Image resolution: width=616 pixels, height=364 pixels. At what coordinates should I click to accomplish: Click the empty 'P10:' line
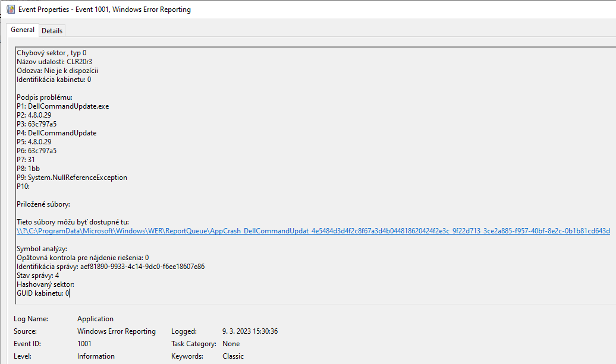click(23, 186)
